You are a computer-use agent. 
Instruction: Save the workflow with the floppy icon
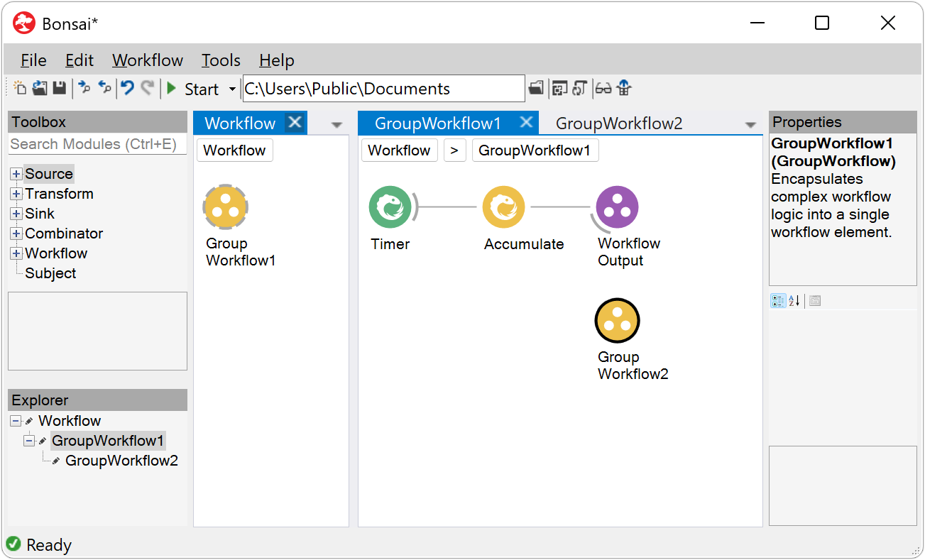60,88
